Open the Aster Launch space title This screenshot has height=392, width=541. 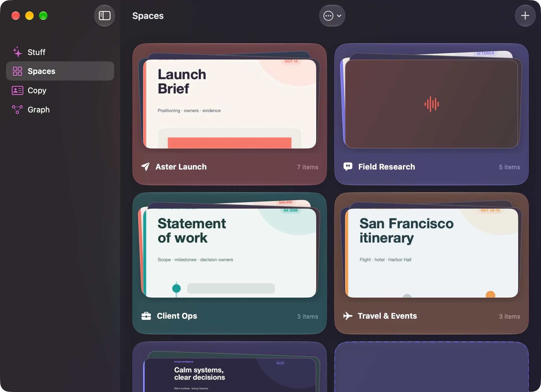(181, 167)
